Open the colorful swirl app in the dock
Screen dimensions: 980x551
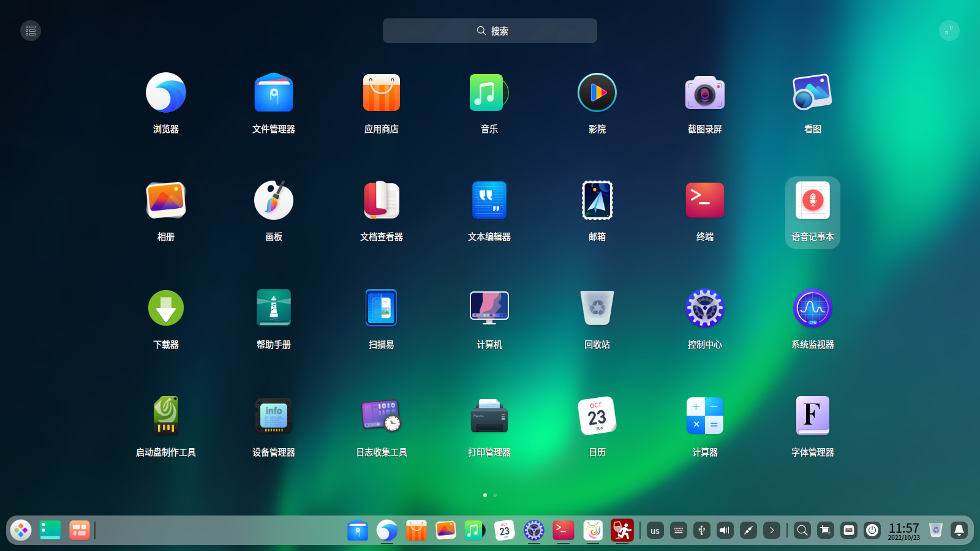click(x=593, y=530)
